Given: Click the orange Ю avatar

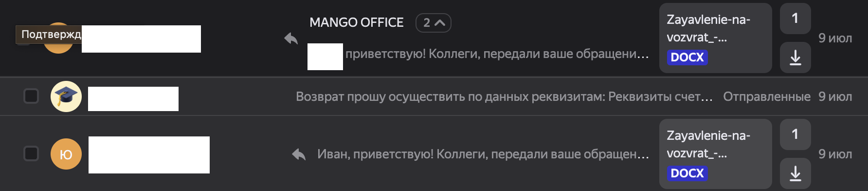Looking at the screenshot, I should 66,154.
